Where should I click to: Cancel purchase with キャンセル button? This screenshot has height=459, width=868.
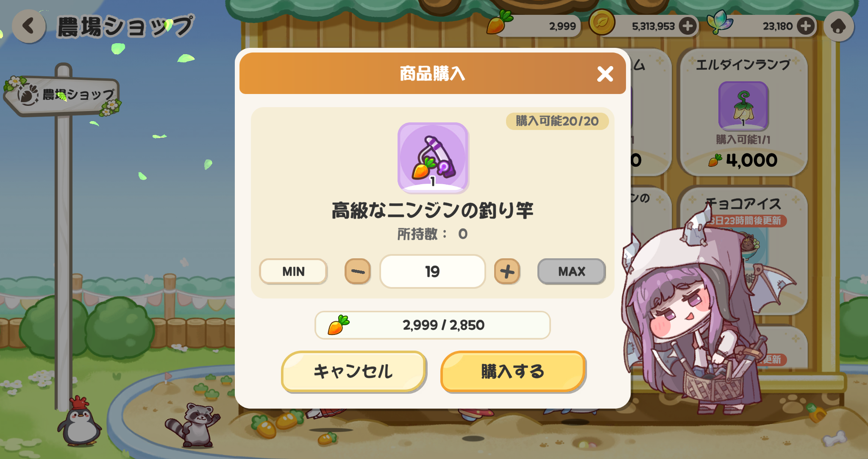click(353, 371)
